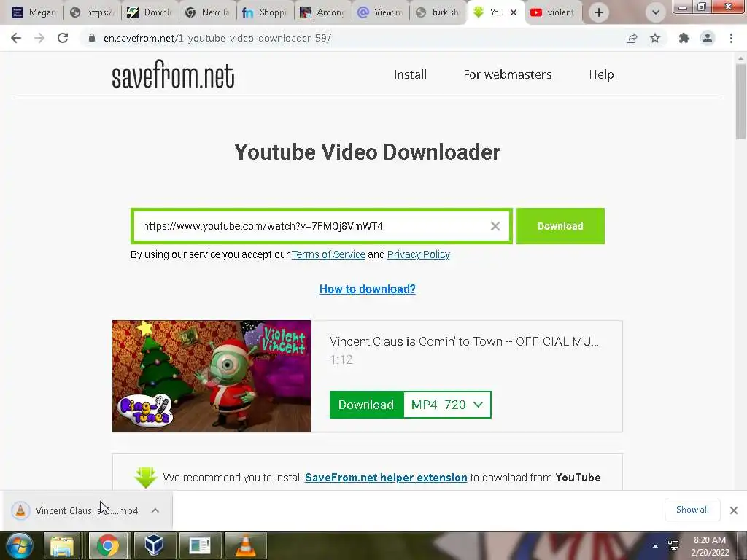This screenshot has height=560, width=747.
Task: Open the Chrome profile avatar
Action: tap(708, 38)
